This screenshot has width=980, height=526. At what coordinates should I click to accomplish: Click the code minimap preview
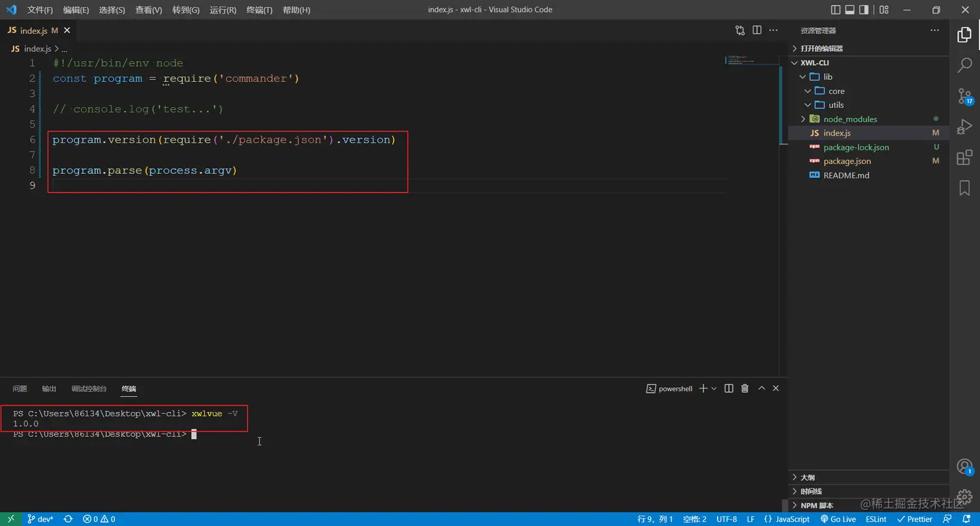751,60
